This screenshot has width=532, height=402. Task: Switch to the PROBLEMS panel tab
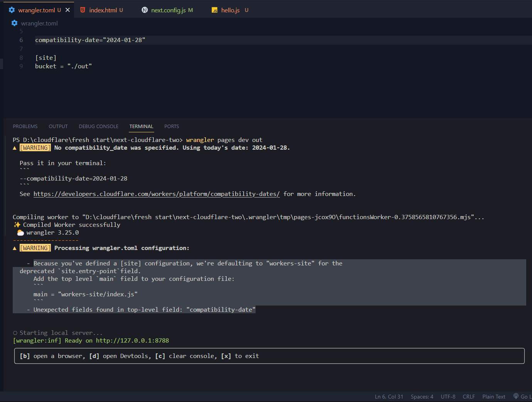(25, 127)
